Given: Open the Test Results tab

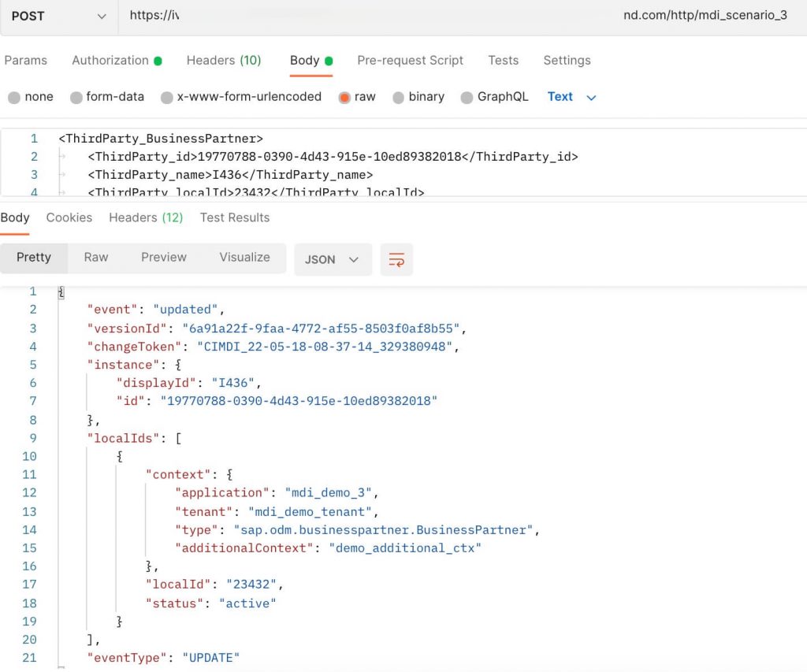Looking at the screenshot, I should tap(235, 217).
